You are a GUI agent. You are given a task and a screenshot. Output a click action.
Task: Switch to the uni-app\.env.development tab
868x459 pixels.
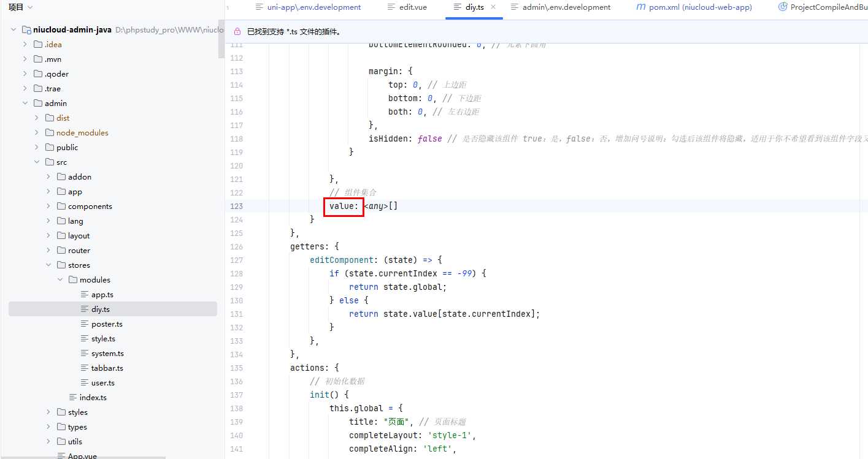pyautogui.click(x=313, y=7)
